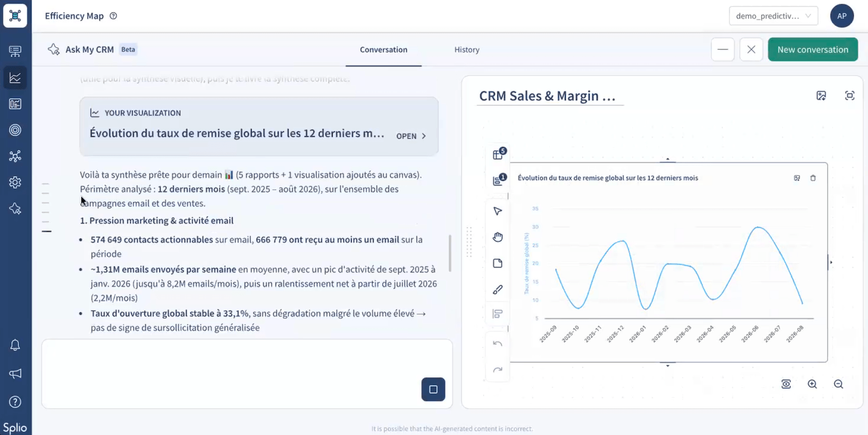
Task: Select the hand pan tool
Action: point(497,237)
